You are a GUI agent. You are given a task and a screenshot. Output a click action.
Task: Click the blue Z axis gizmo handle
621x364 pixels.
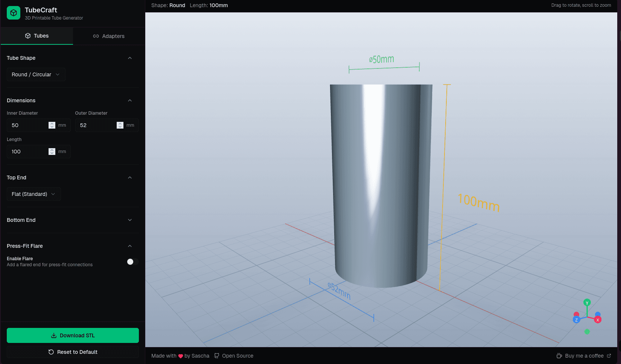(576, 320)
